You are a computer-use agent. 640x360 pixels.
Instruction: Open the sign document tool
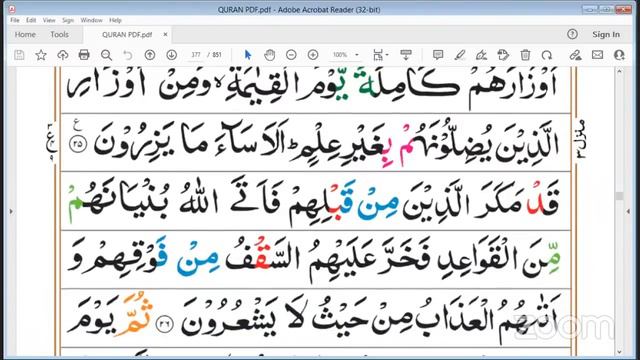[x=482, y=55]
